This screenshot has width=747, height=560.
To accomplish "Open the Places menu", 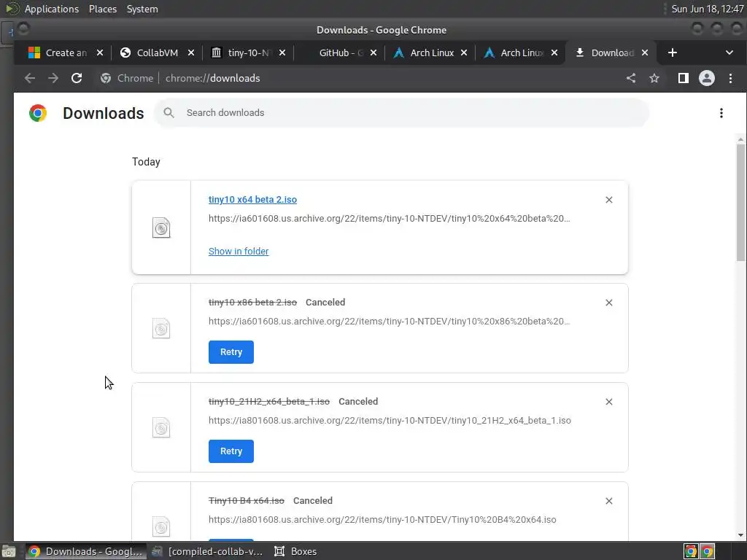I will (x=102, y=9).
